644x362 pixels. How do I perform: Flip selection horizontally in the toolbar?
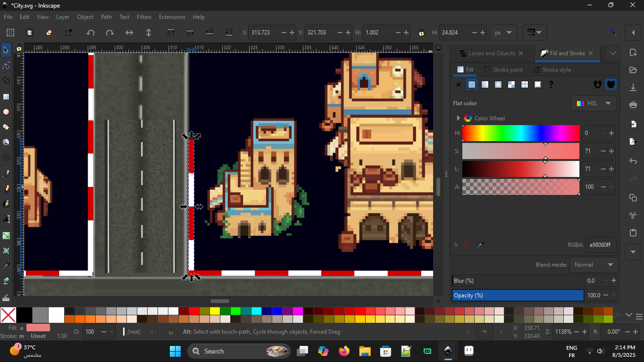point(129,33)
